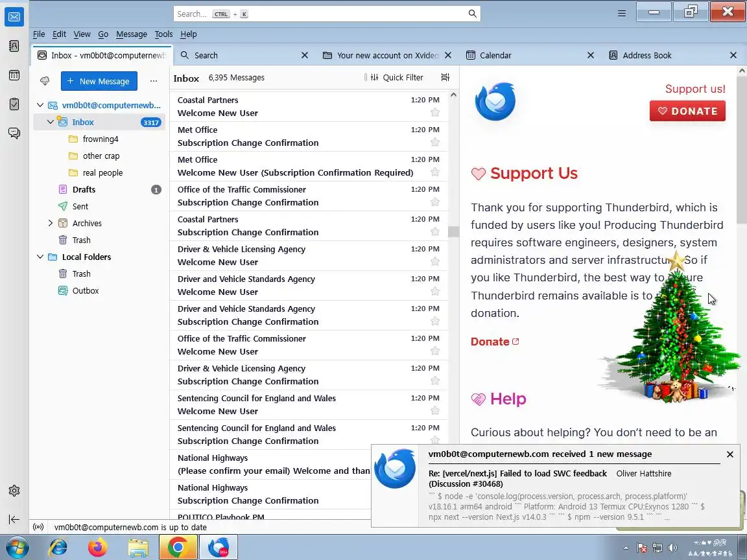This screenshot has width=747, height=560.
Task: Collapse the vm0b0t@computernewb account tree
Action: coord(40,105)
